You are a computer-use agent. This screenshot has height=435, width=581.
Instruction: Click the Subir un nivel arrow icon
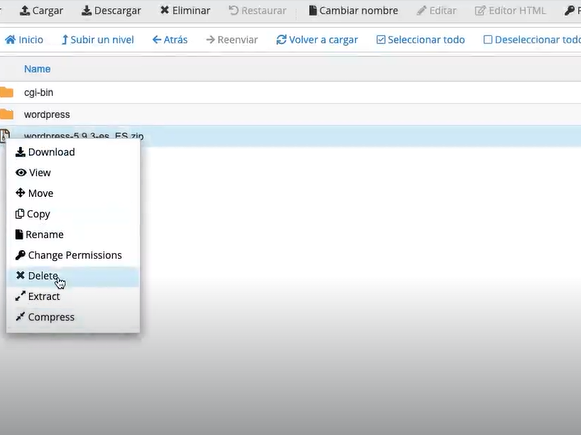pyautogui.click(x=65, y=40)
